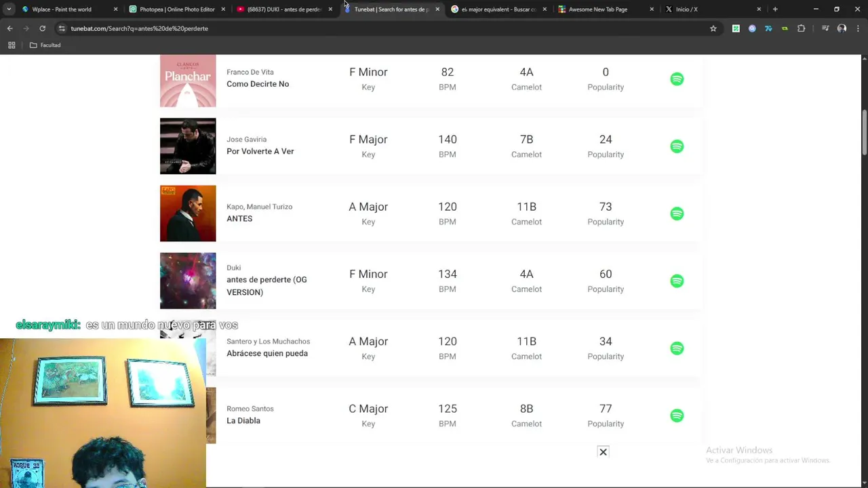Open Spotify link for ANTES by Kapo
The image size is (868, 488).
coord(677,213)
